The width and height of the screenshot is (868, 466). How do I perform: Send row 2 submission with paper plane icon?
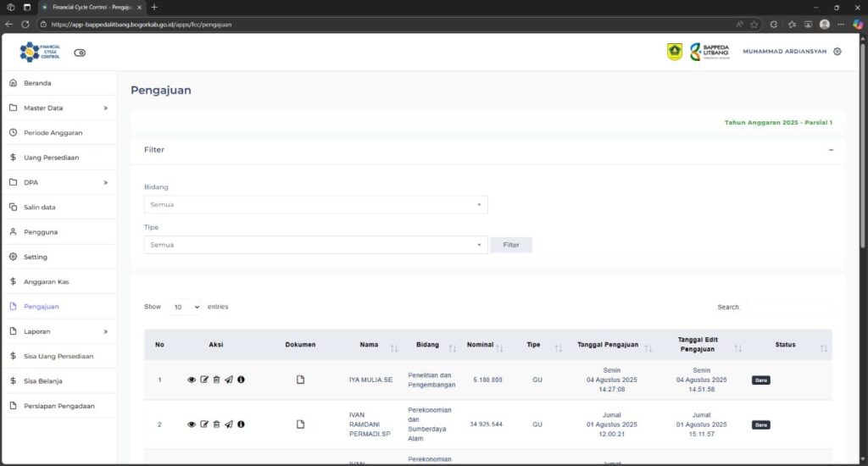pos(228,424)
